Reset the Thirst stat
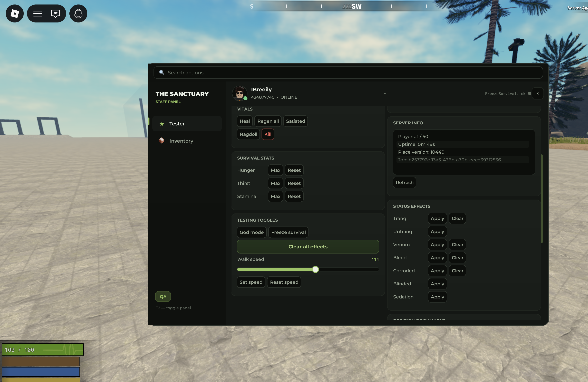 click(294, 183)
